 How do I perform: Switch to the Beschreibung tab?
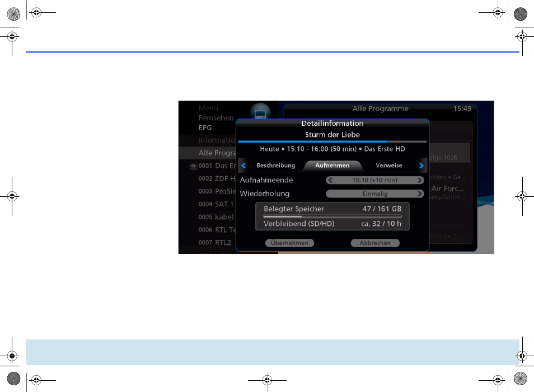point(275,166)
